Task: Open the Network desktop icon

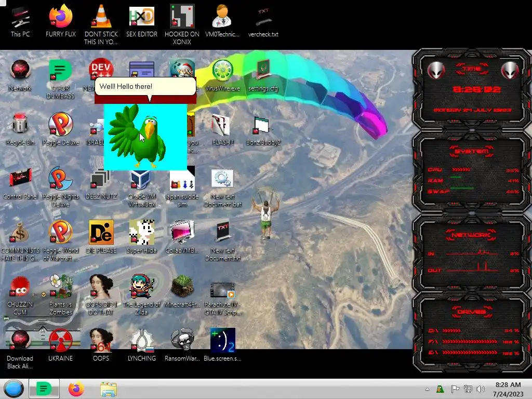Action: click(x=20, y=75)
